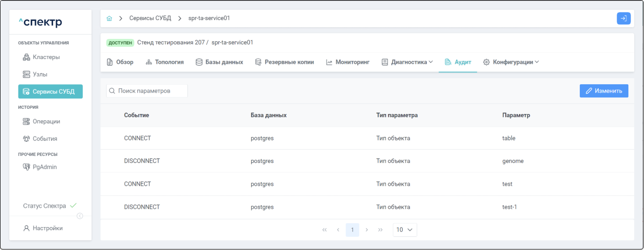The height and width of the screenshot is (250, 644).
Task: Open Узлы in the sidebar
Action: (39, 75)
